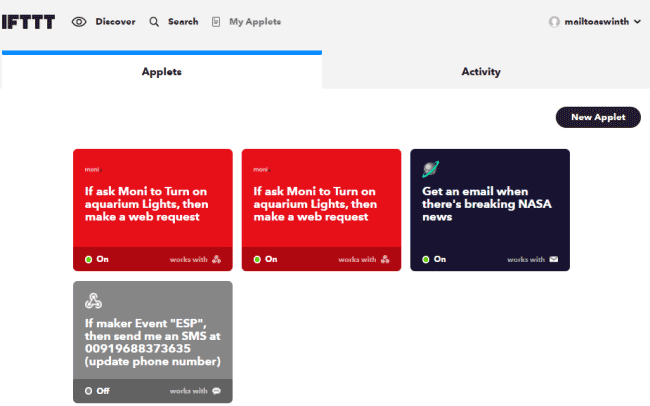Click 'works with' text on the NASA applet
The width and height of the screenshot is (650, 406).
click(x=526, y=259)
